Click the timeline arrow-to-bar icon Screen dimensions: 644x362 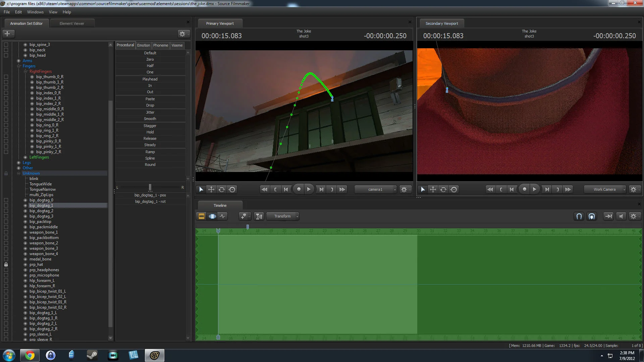[608, 216]
